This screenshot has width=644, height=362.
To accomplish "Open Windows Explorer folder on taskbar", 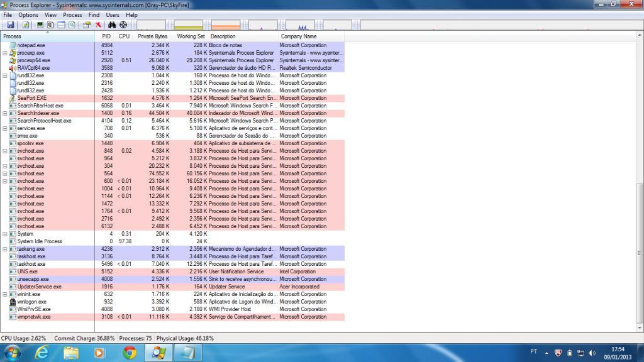I will pos(71,353).
